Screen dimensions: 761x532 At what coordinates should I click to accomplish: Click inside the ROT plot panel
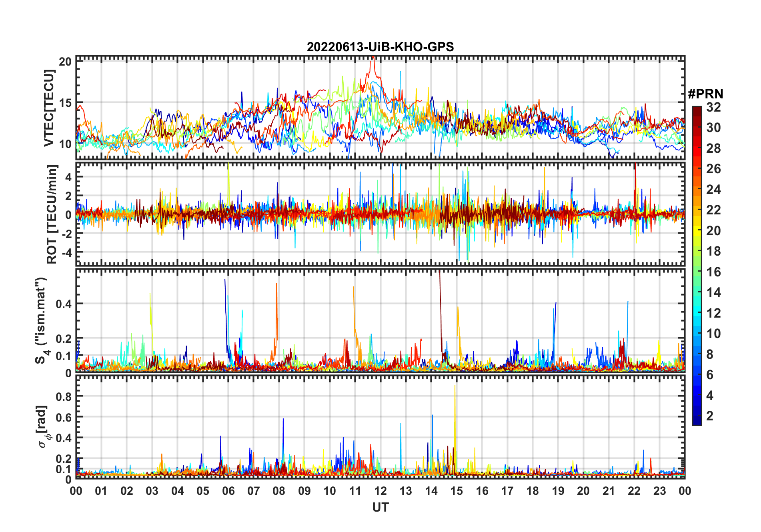pos(380,214)
